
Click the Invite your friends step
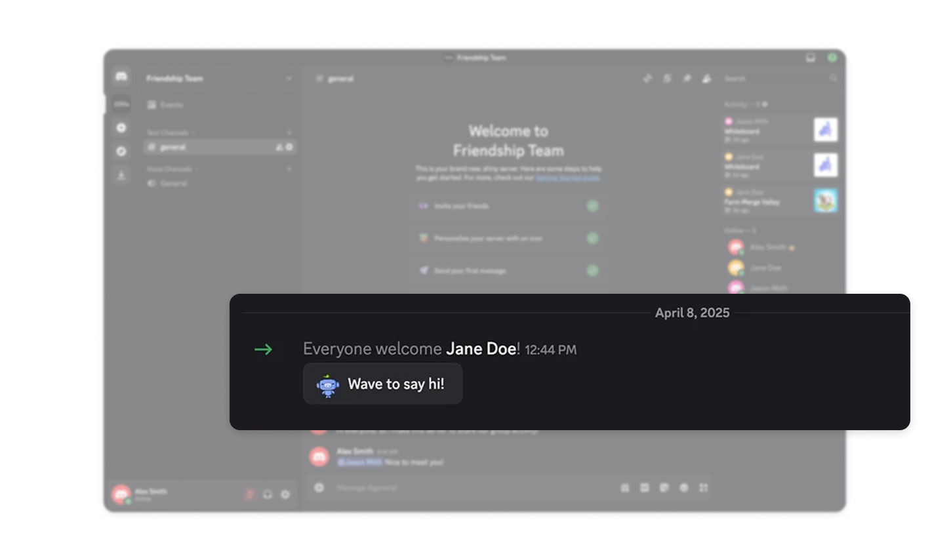pyautogui.click(x=508, y=206)
